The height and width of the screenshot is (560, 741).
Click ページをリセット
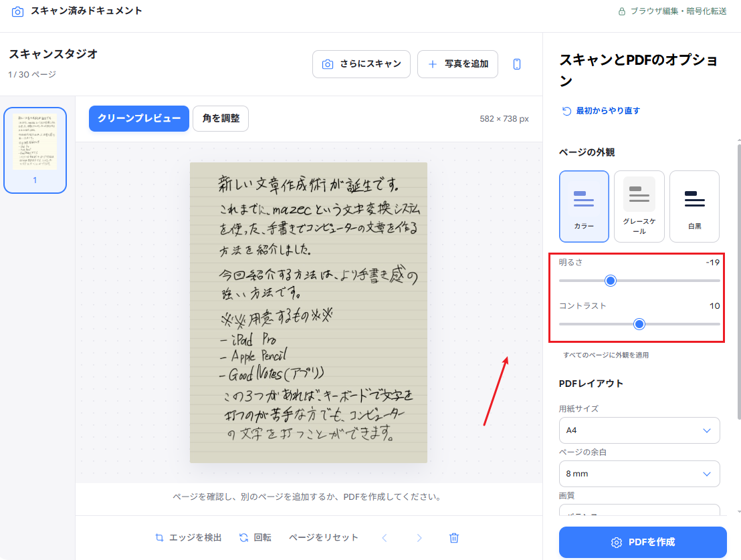click(324, 538)
